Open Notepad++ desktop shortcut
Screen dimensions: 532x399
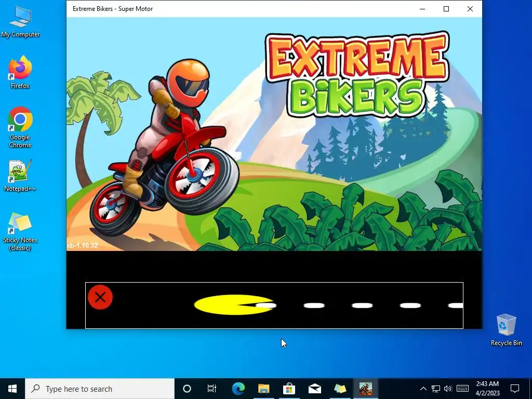(20, 176)
